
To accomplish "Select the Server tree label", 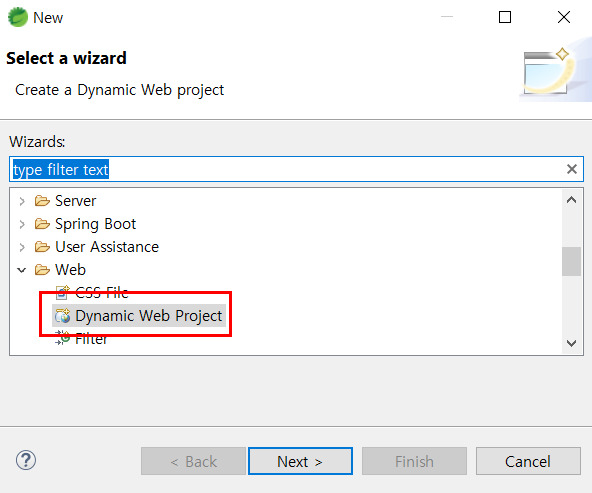I will click(76, 201).
